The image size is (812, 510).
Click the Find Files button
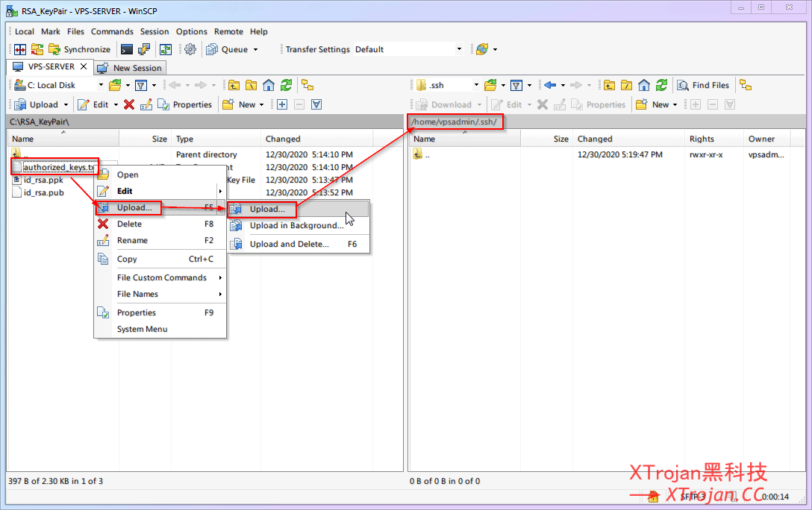[x=703, y=85]
